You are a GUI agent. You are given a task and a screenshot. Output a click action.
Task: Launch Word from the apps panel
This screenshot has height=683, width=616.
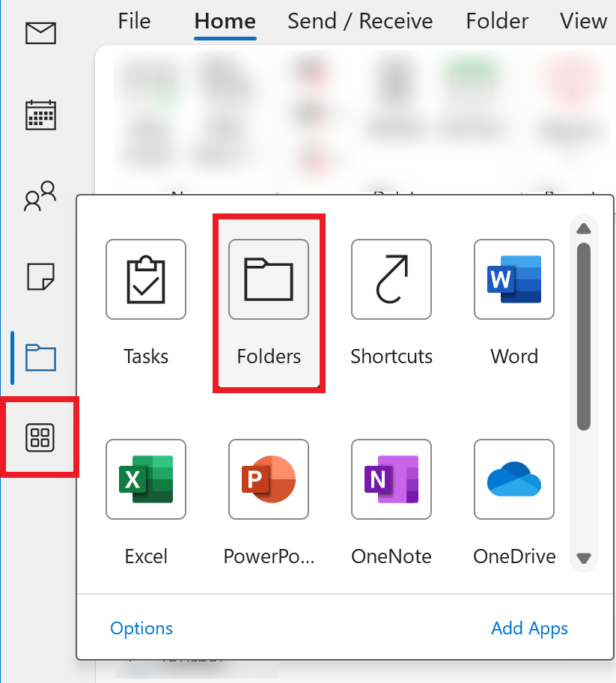(x=514, y=279)
